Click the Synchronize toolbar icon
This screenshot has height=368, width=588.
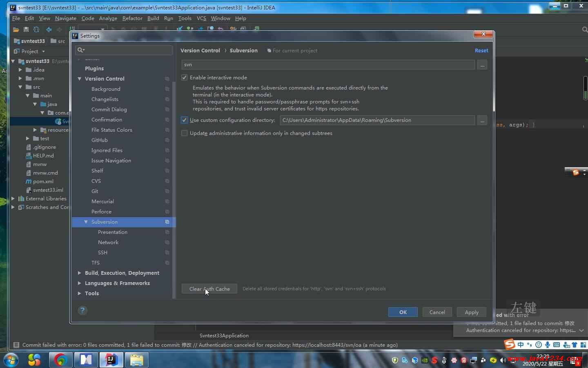[x=36, y=29]
